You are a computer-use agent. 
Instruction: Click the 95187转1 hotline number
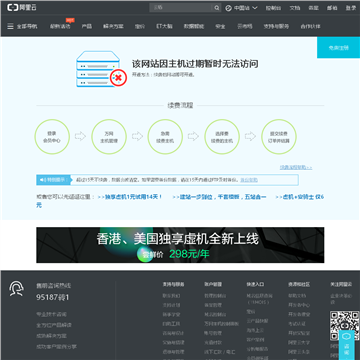click(53, 297)
